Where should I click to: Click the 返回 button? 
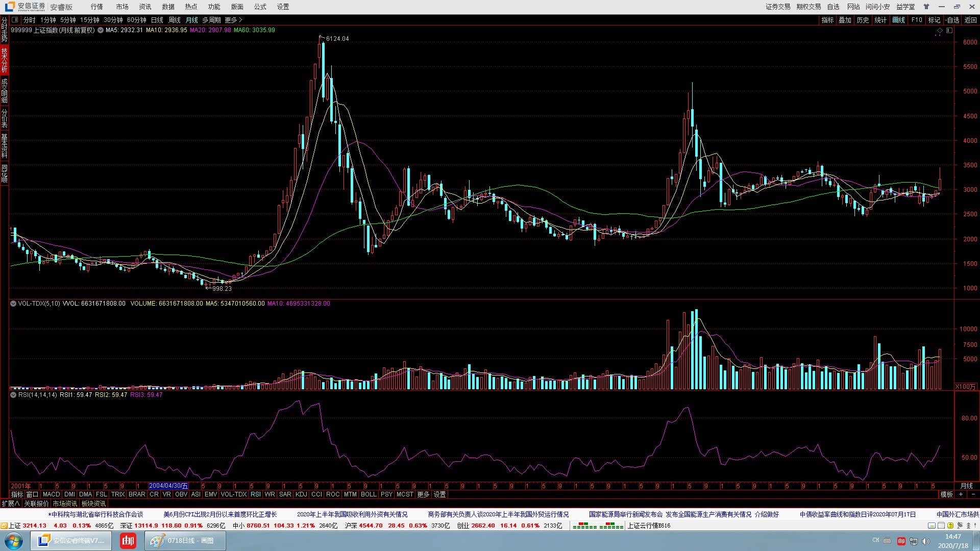970,20
